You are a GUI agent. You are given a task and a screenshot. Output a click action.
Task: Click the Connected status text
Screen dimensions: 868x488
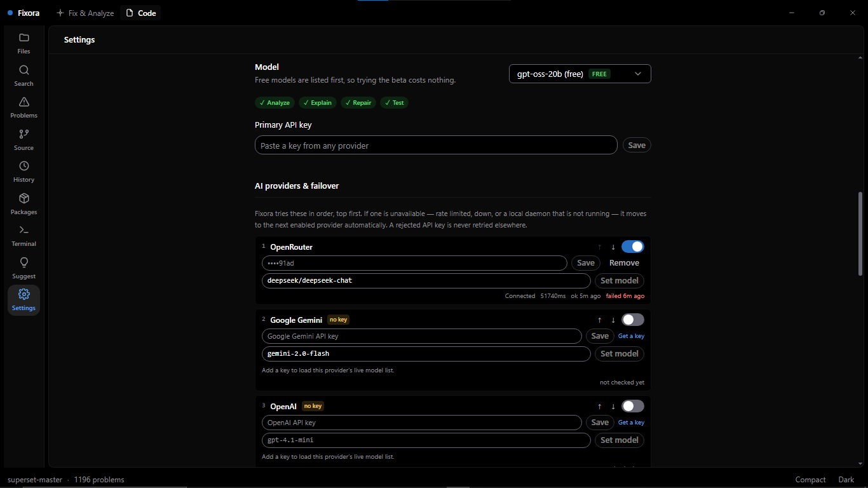pyautogui.click(x=520, y=296)
